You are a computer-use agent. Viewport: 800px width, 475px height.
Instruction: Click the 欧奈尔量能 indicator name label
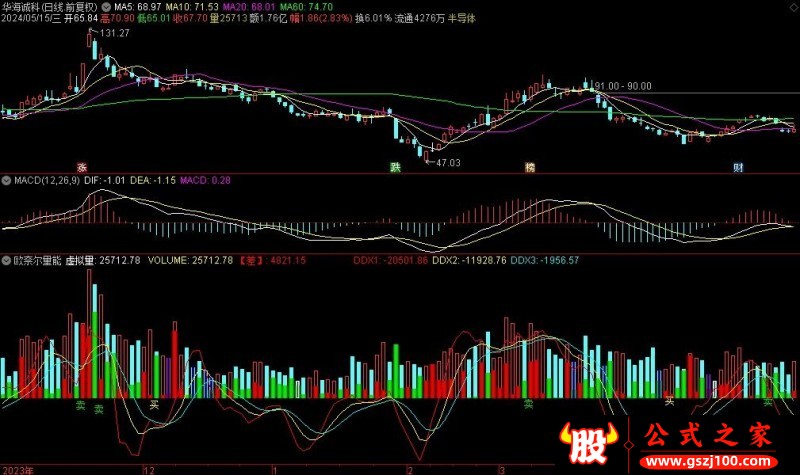[x=36, y=260]
